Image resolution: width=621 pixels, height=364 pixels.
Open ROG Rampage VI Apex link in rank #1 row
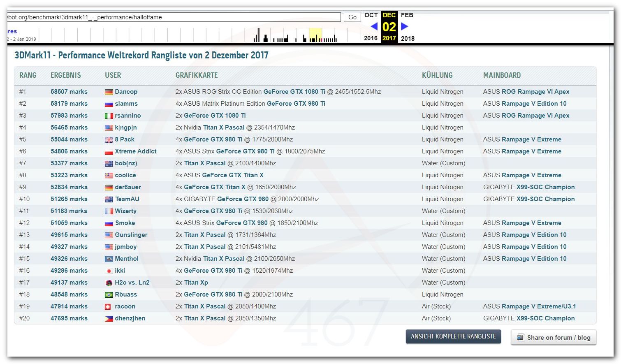(535, 92)
